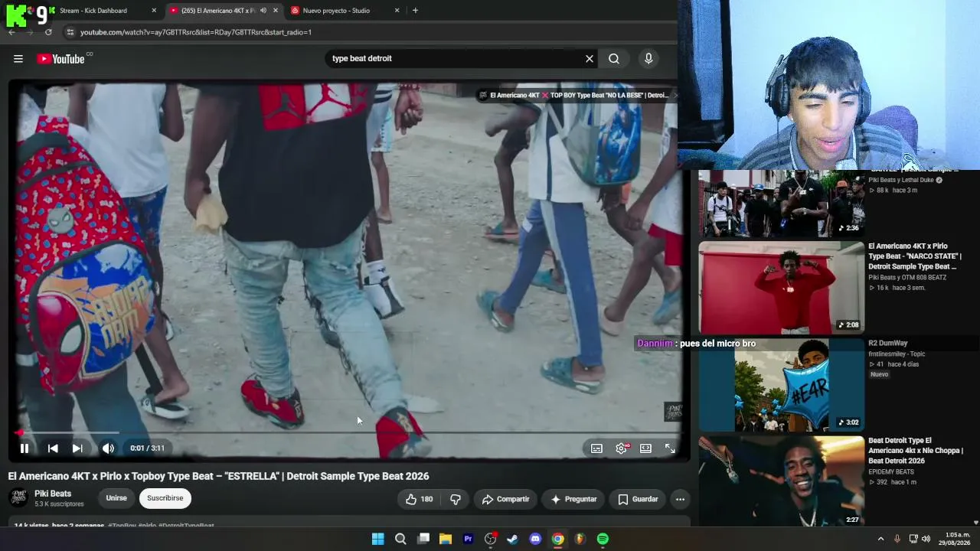The height and width of the screenshot is (551, 980).
Task: Open the three-dot more actions menu
Action: click(x=680, y=499)
